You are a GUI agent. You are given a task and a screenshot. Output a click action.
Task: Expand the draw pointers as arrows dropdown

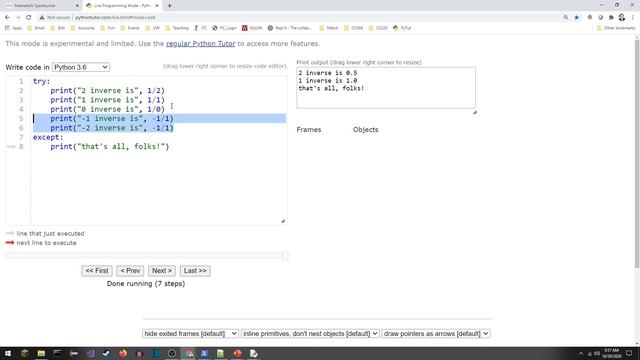point(436,333)
